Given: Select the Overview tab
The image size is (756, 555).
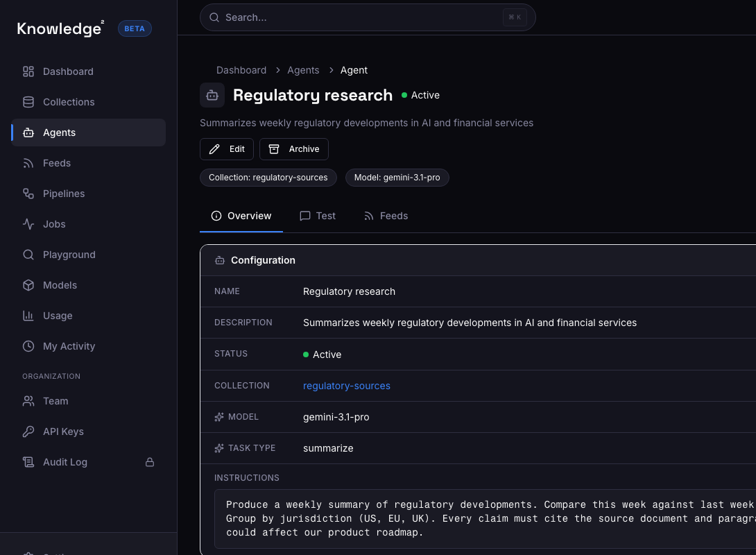Looking at the screenshot, I should 241,216.
